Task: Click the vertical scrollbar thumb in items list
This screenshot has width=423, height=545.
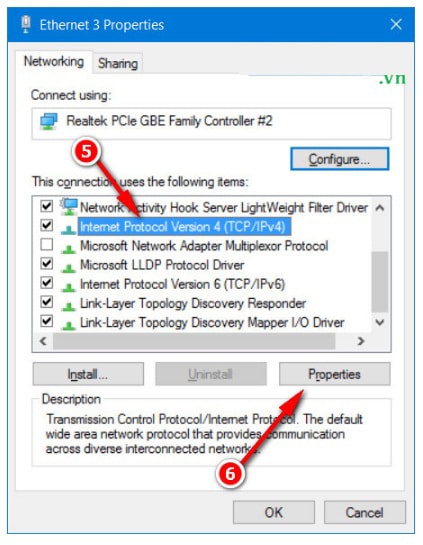Action: [380, 282]
